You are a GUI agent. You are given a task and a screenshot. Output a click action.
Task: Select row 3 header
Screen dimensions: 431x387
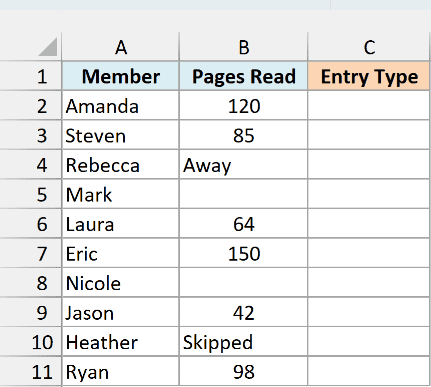pos(31,135)
